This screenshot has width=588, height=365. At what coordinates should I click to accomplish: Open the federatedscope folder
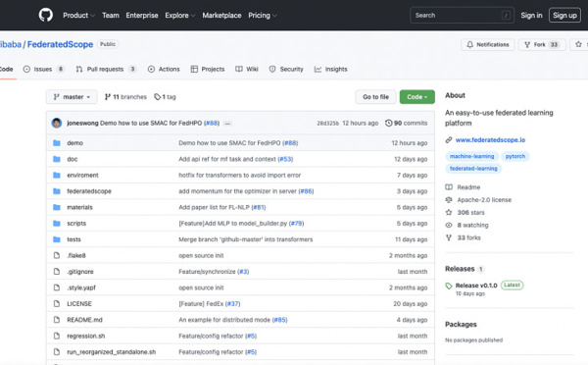click(89, 191)
